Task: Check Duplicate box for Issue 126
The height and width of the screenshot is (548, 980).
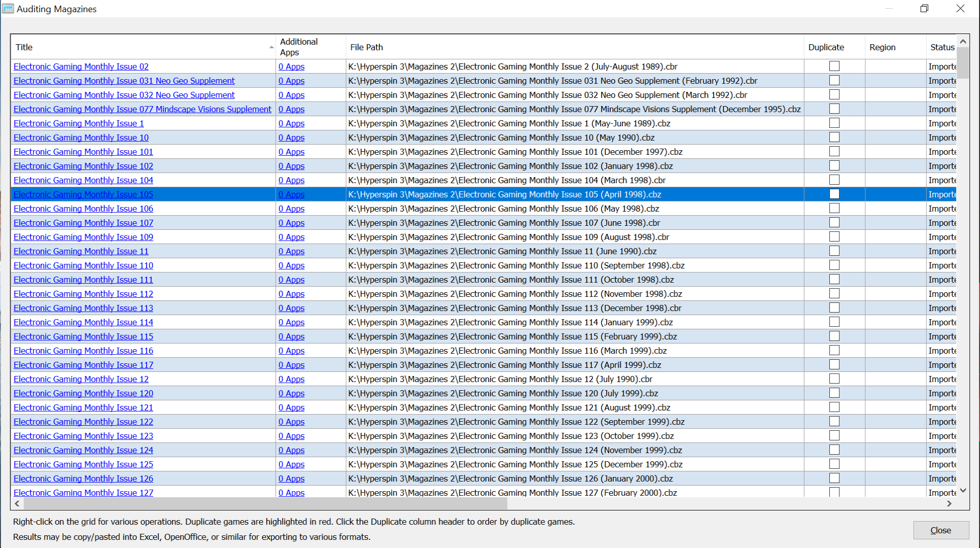Action: click(x=834, y=478)
